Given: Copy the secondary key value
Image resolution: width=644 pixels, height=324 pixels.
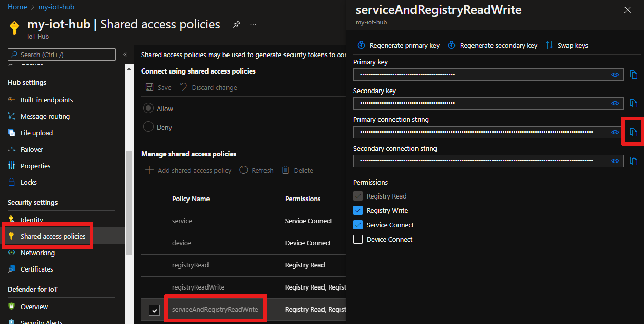Looking at the screenshot, I should click(x=634, y=104).
